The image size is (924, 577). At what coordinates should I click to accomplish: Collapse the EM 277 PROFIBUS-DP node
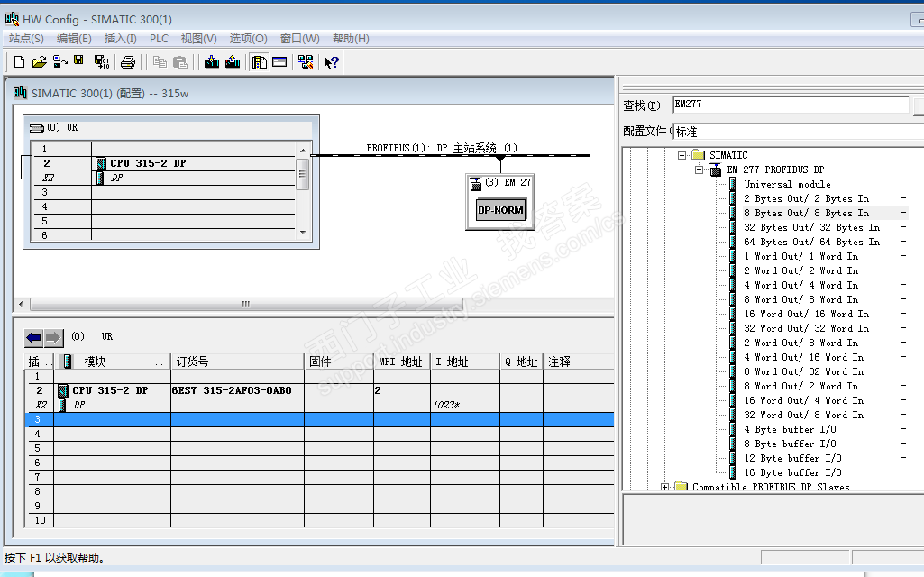pos(699,169)
